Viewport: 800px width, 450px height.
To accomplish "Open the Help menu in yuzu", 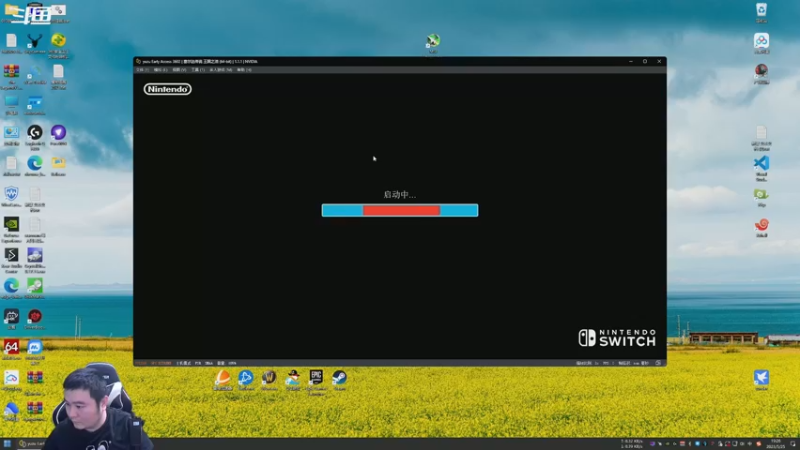I will [244, 70].
